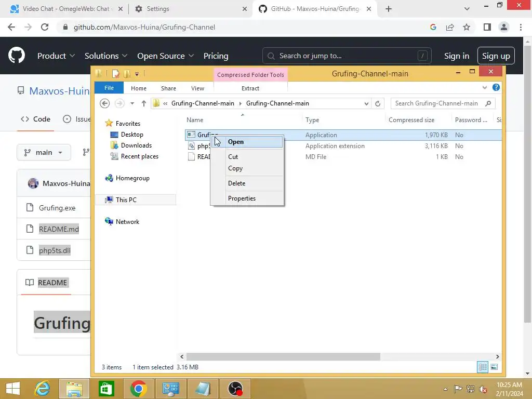Screen dimensions: 532x399
Task: Click the GitHub logo in the header
Action: pos(17,56)
